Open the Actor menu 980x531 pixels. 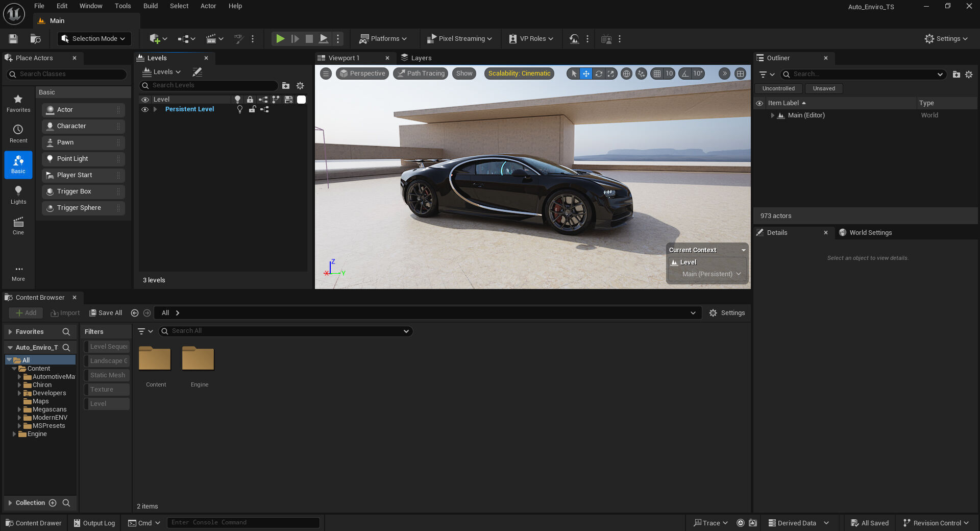pyautogui.click(x=208, y=6)
